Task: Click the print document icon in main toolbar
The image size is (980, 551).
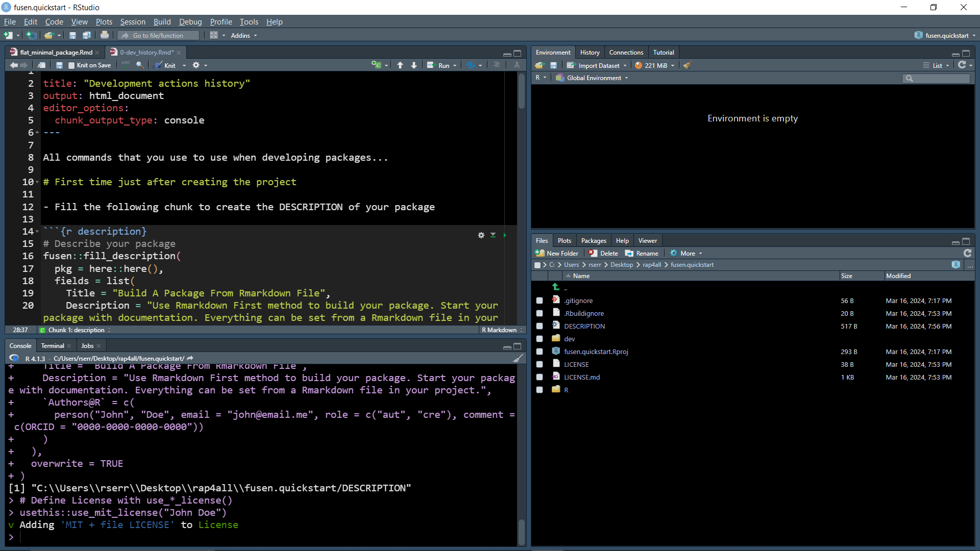Action: click(105, 35)
